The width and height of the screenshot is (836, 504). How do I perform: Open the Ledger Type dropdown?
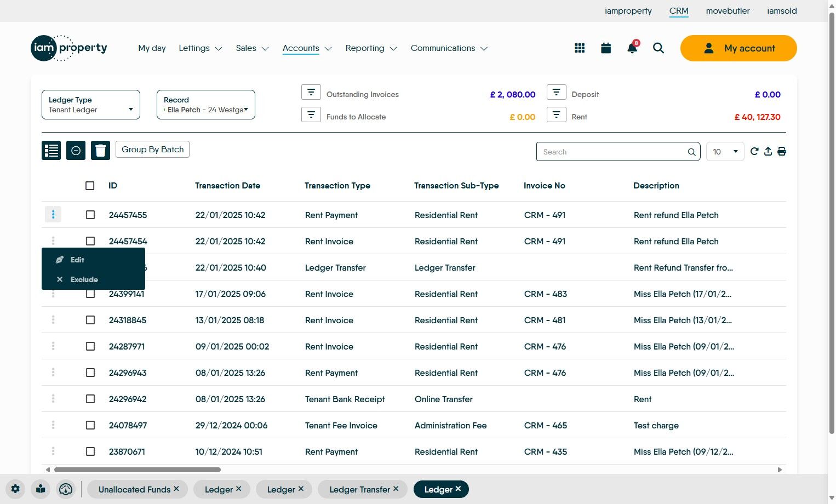[x=91, y=105]
